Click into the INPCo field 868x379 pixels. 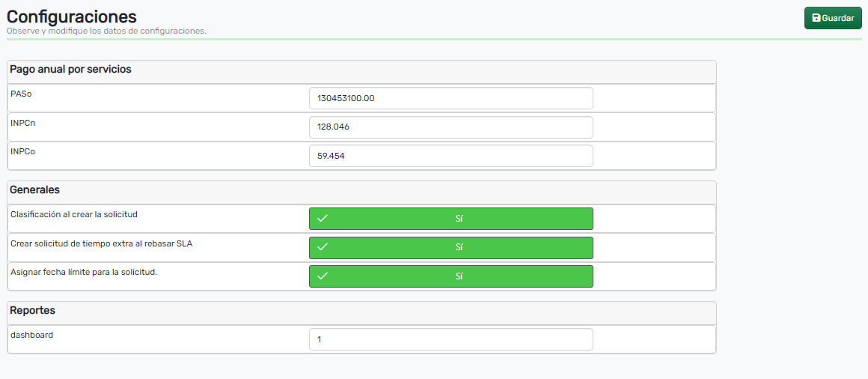coord(450,156)
